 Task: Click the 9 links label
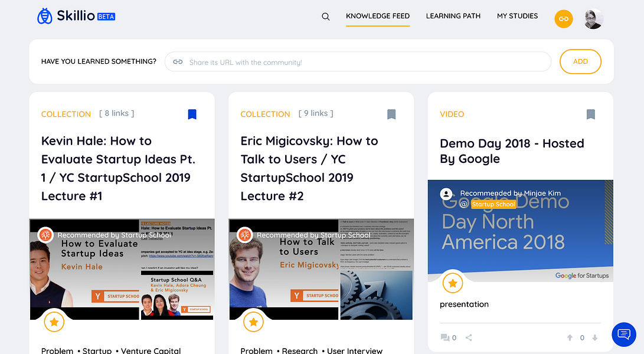pyautogui.click(x=316, y=113)
